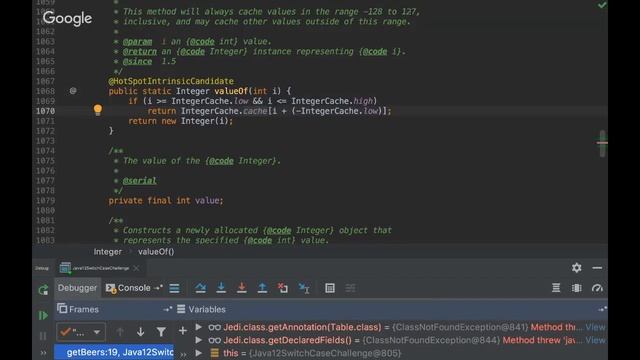Open debug tool window settings gear
The width and height of the screenshot is (640, 360).
[x=576, y=268]
